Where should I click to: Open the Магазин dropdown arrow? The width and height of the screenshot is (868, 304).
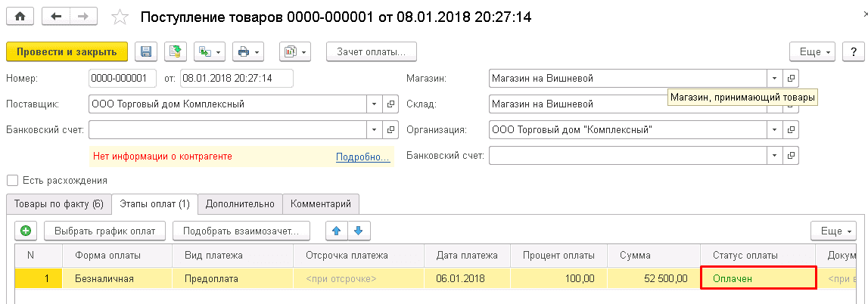(774, 79)
